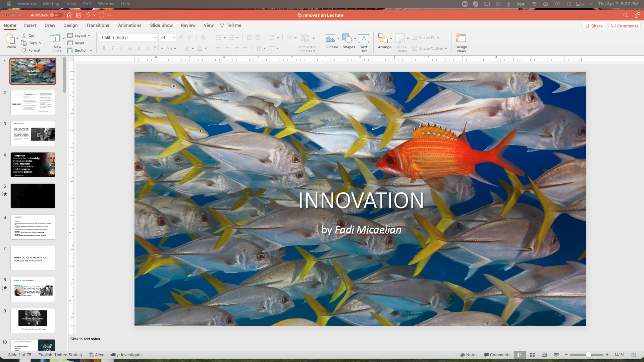Toggle Bold formatting button
The width and height of the screenshot is (644, 362).
pos(104,48)
